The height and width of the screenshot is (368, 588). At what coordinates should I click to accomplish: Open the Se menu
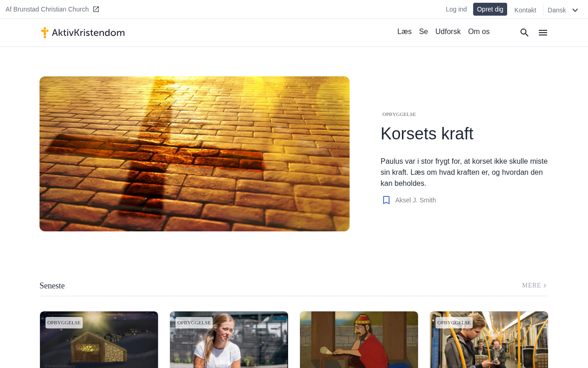click(x=423, y=32)
